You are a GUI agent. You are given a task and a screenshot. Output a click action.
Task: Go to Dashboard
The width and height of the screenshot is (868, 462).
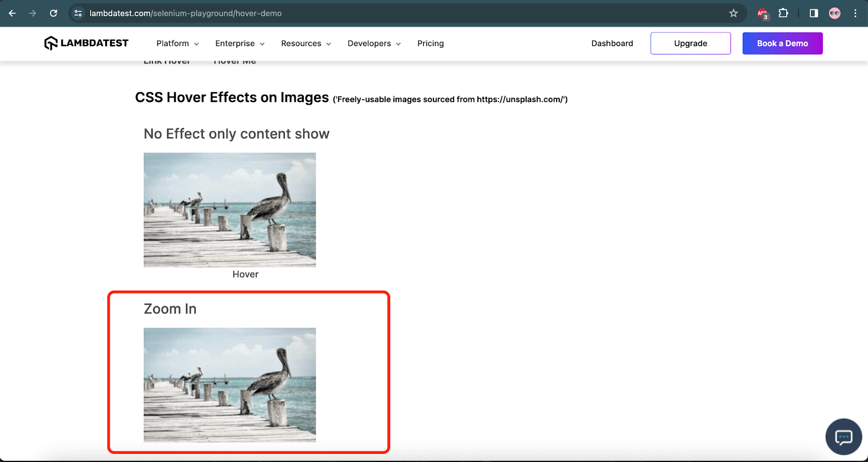[612, 43]
